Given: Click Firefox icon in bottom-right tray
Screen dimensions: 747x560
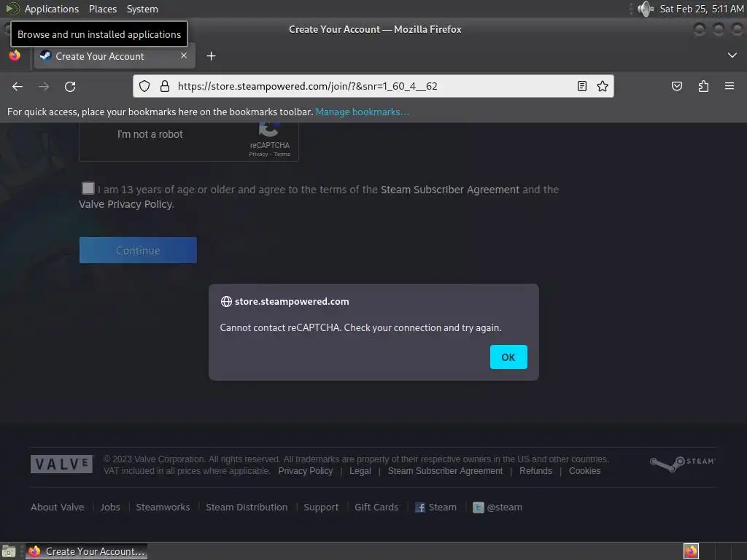Looking at the screenshot, I should [691, 551].
